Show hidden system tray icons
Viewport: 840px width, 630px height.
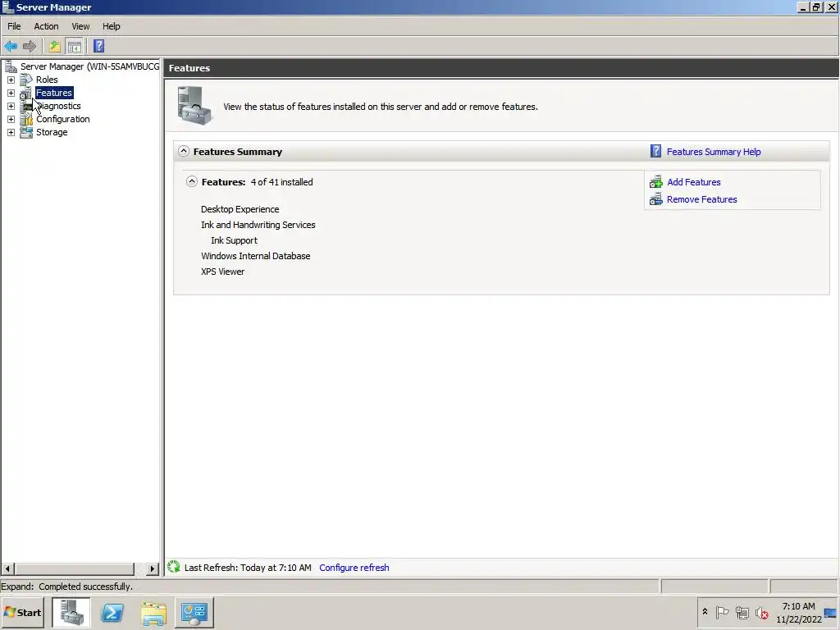pos(705,612)
